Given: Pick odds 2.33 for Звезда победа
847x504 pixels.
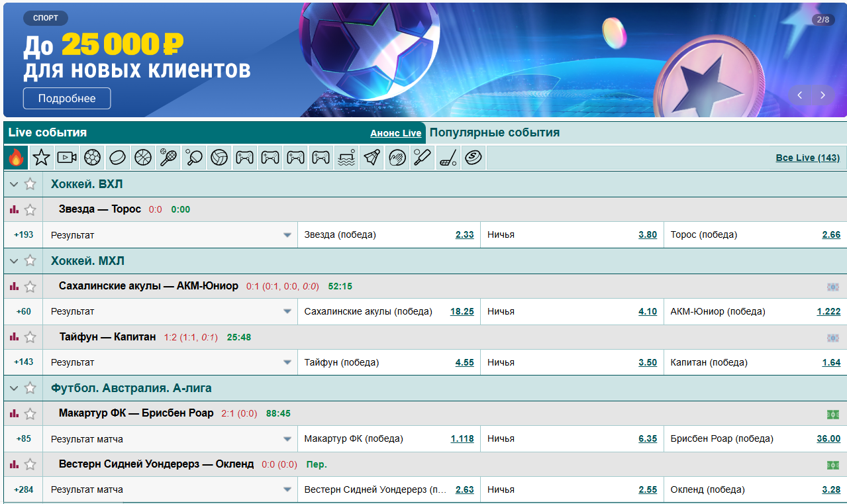Looking at the screenshot, I should point(464,235).
